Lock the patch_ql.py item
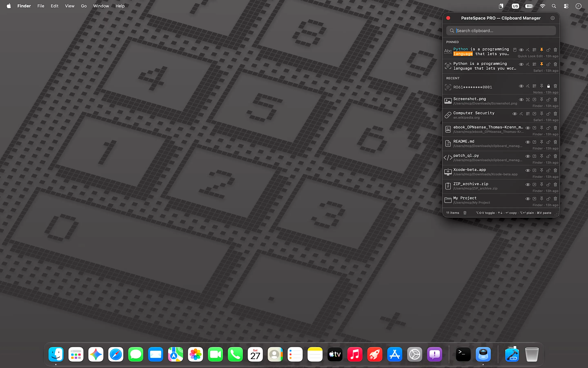Image resolution: width=588 pixels, height=368 pixels. coord(548,156)
